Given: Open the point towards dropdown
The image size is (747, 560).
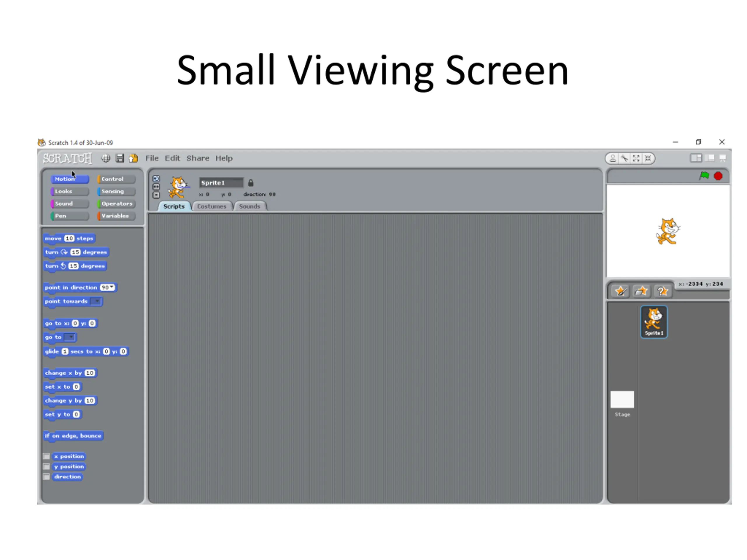Looking at the screenshot, I should (96, 301).
